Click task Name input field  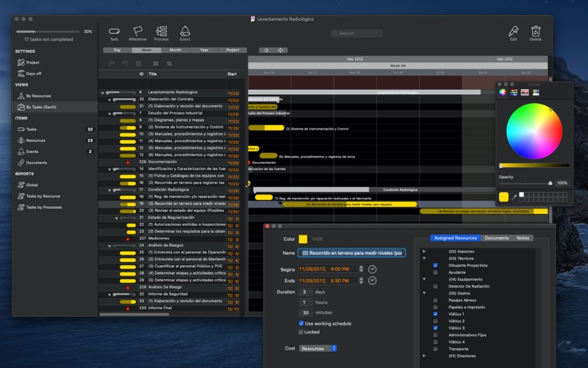pyautogui.click(x=351, y=253)
